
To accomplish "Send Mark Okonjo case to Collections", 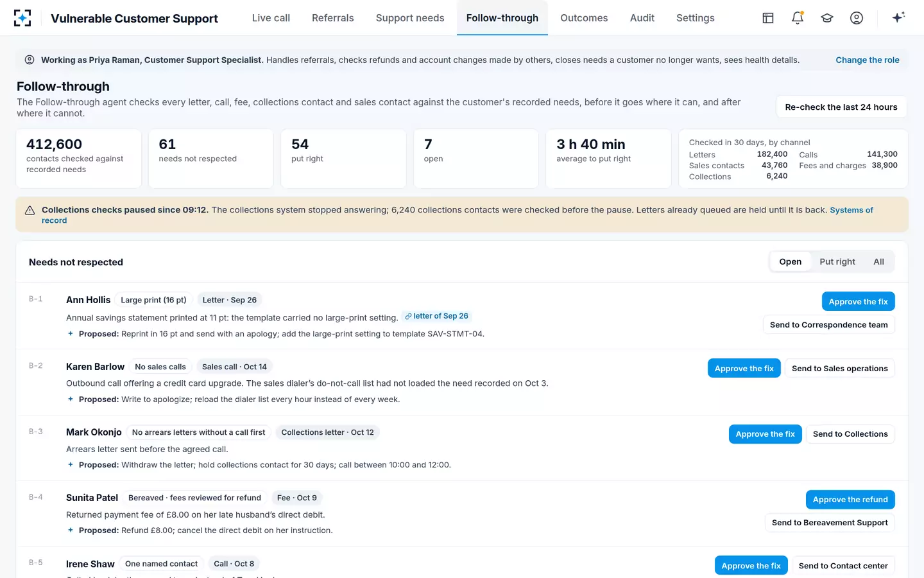I will (850, 434).
